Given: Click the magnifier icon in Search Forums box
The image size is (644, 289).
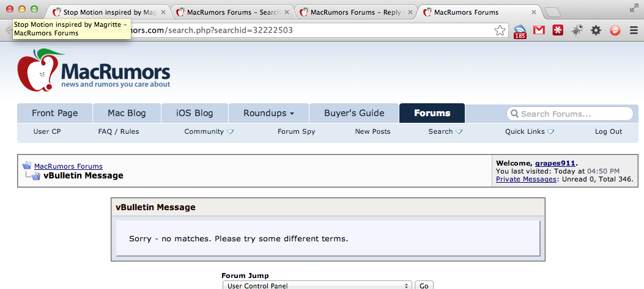Looking at the screenshot, I should 514,114.
